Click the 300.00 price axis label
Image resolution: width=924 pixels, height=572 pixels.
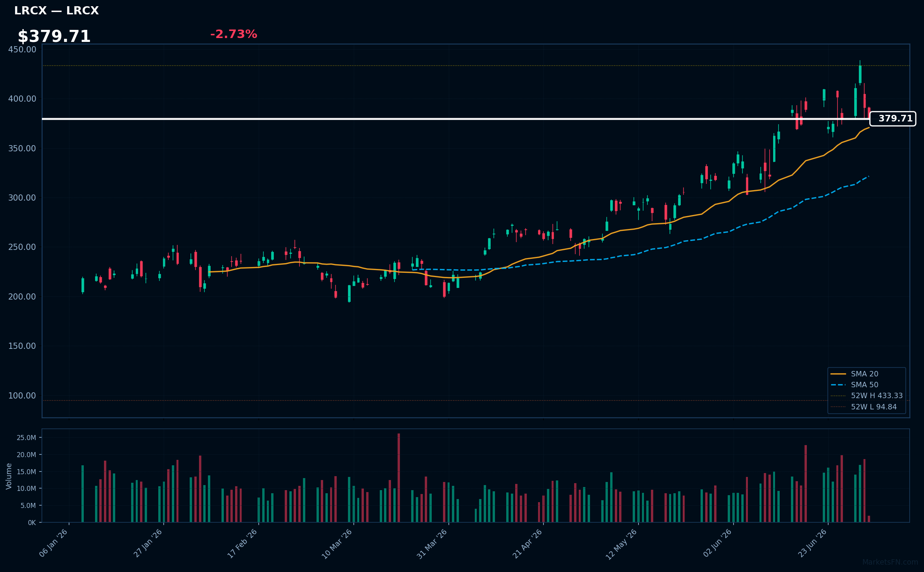click(22, 198)
